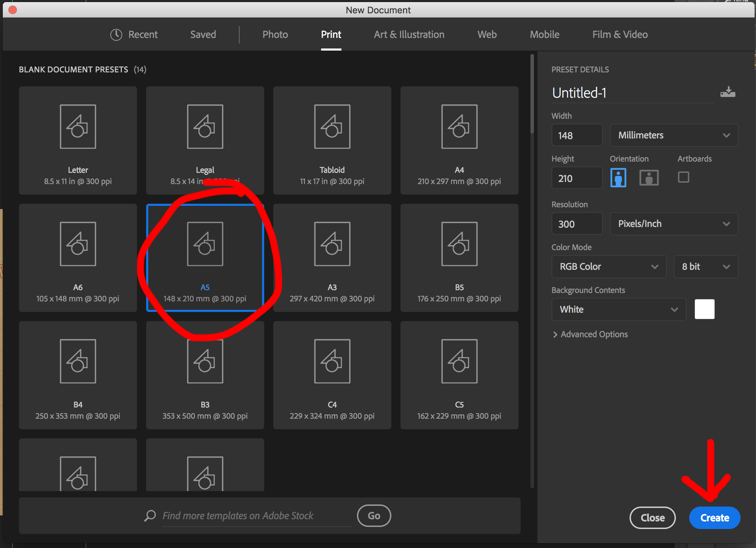Click the white background color swatch

704,309
